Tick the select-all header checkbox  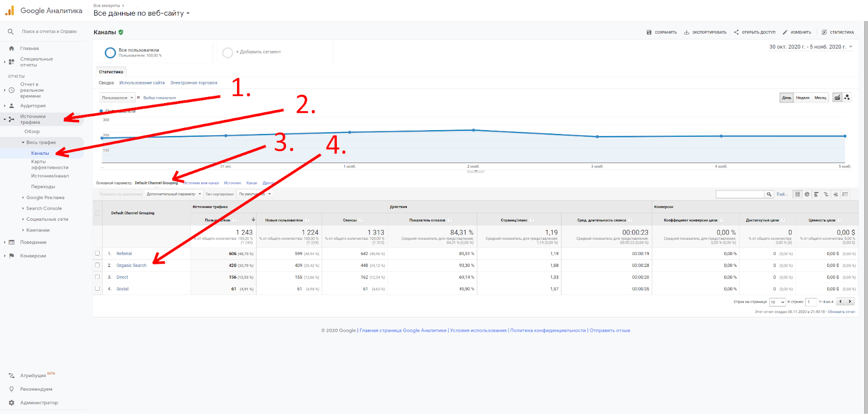coord(98,213)
